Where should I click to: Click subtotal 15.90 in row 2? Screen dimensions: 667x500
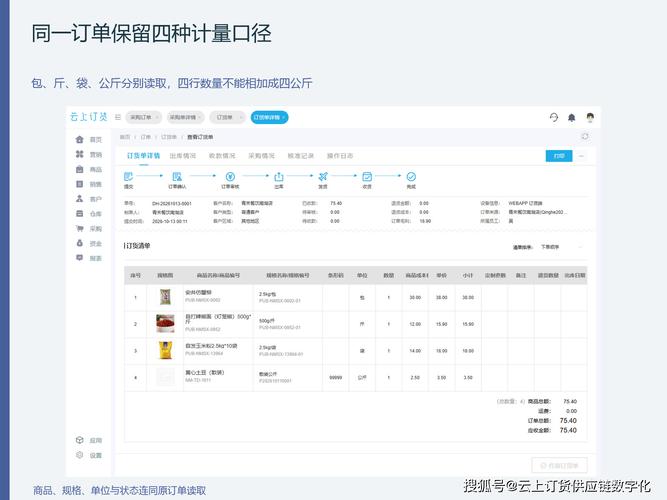point(468,324)
